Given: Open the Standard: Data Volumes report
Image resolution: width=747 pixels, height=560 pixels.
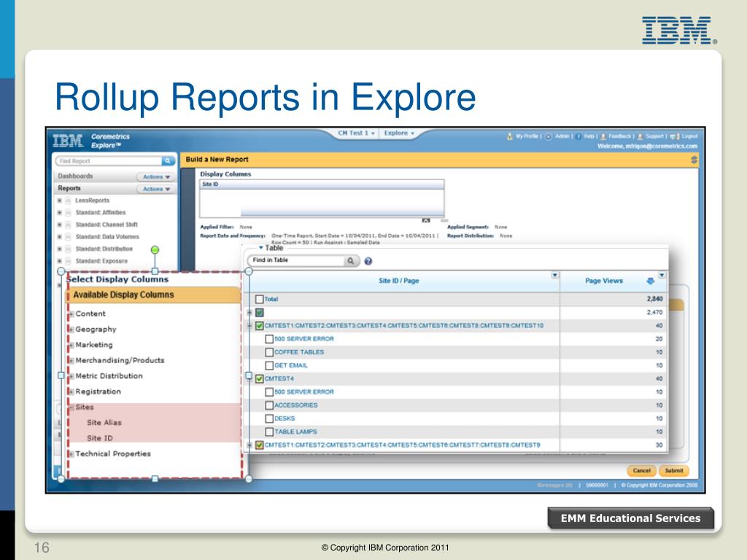Looking at the screenshot, I should point(107,237).
